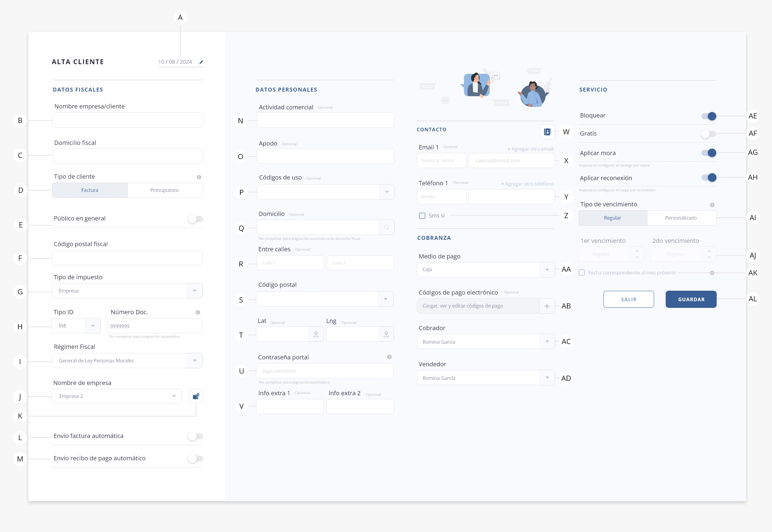
Task: Click the plus icon in Códigos de pago electrónico
Action: click(x=547, y=306)
